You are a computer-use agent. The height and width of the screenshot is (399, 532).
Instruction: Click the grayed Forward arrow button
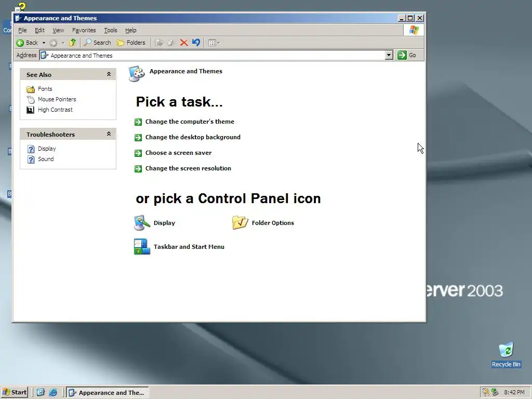[54, 43]
